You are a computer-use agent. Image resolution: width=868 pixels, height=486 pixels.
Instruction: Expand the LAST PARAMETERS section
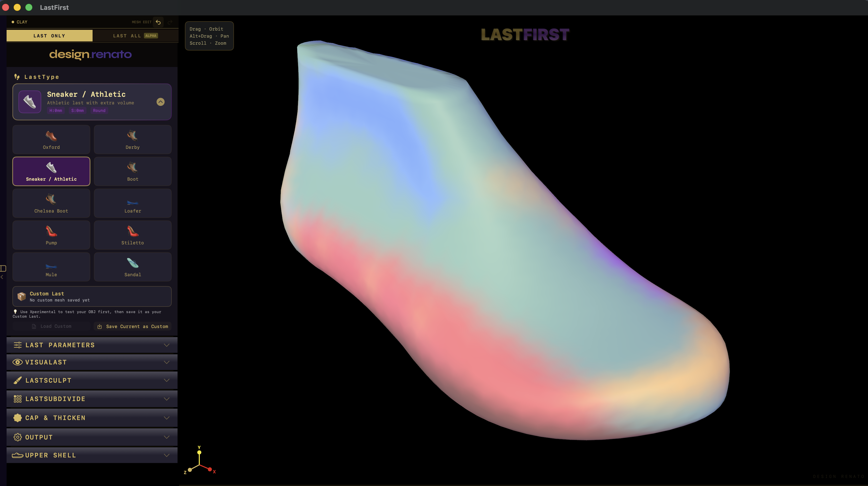tap(92, 345)
